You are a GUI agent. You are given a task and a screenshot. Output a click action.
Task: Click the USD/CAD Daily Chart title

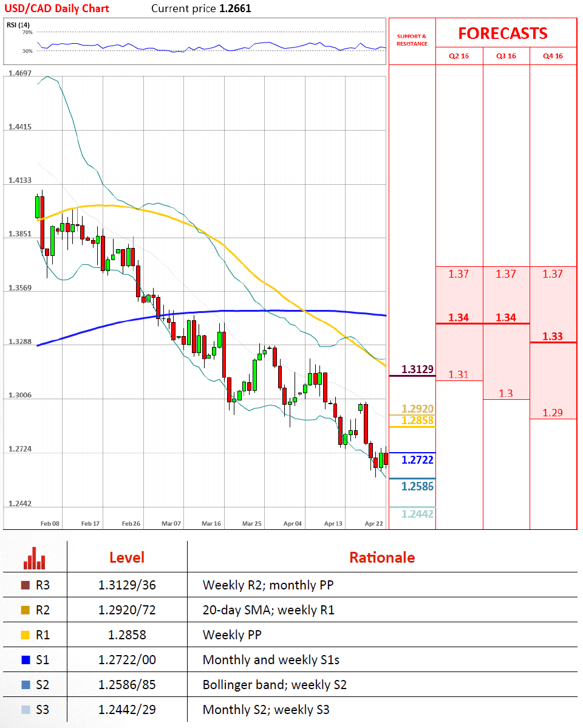point(56,9)
